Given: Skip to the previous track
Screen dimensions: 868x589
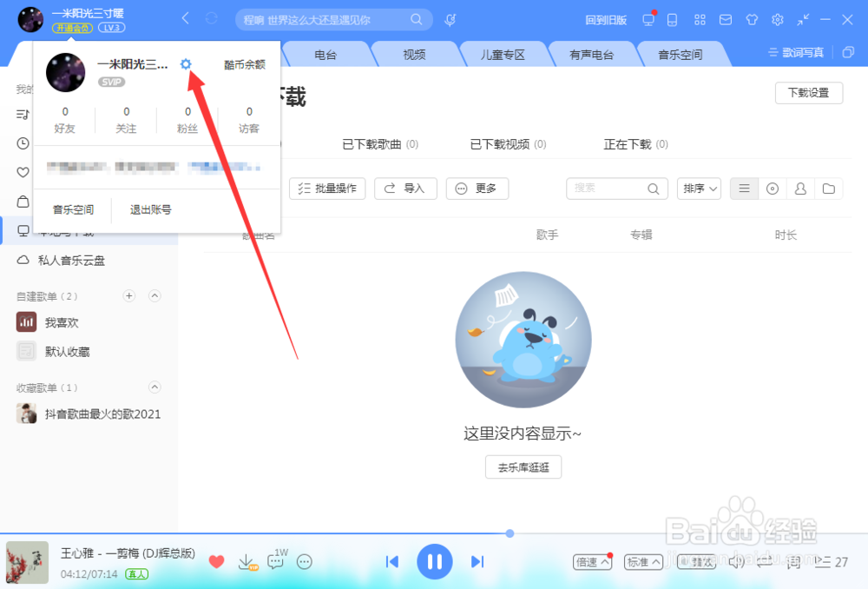Looking at the screenshot, I should coord(392,562).
